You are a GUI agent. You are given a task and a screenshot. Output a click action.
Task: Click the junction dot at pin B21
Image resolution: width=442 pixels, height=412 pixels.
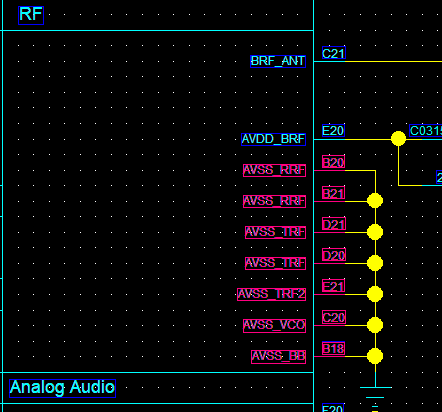(375, 201)
